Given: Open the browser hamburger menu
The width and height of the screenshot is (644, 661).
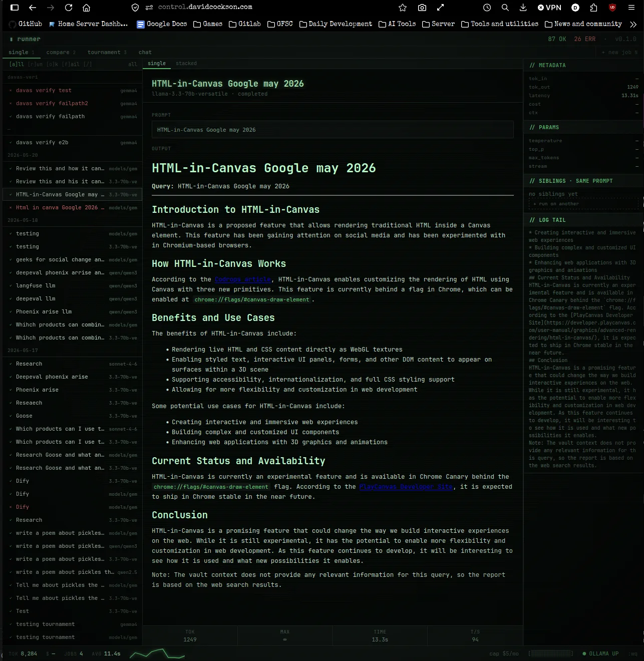Looking at the screenshot, I should point(631,8).
